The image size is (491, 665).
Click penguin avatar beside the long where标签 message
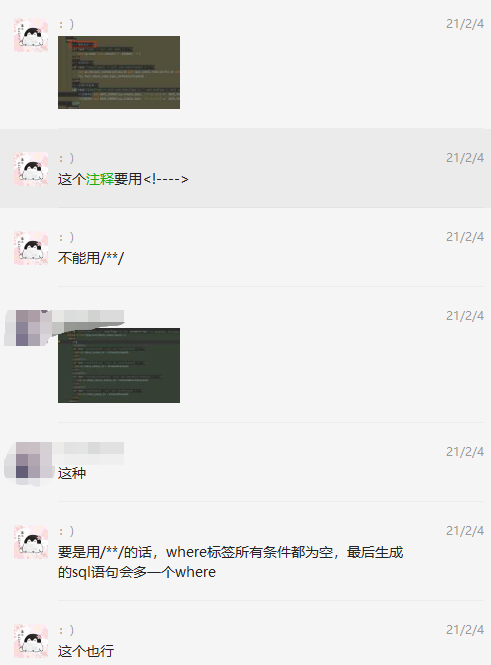click(31, 542)
